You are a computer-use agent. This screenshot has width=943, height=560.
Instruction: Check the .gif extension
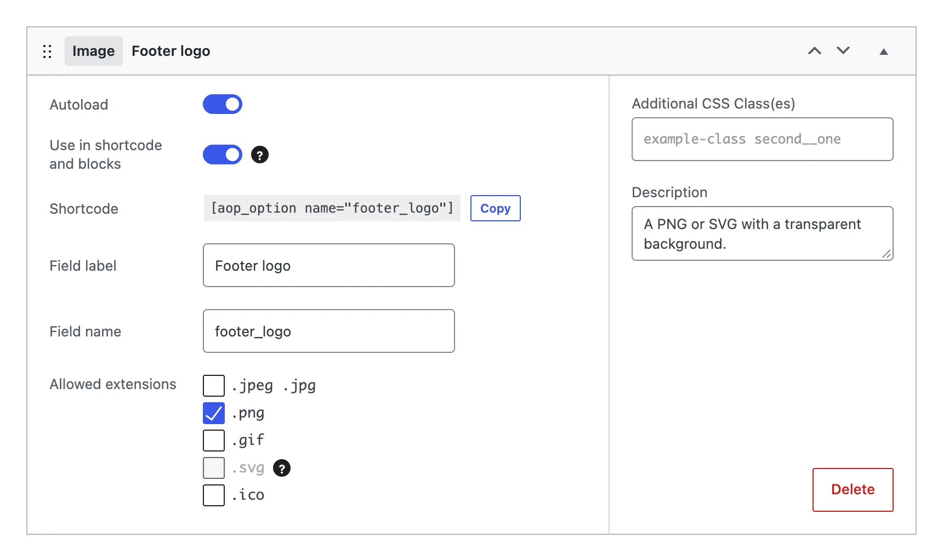click(x=214, y=441)
